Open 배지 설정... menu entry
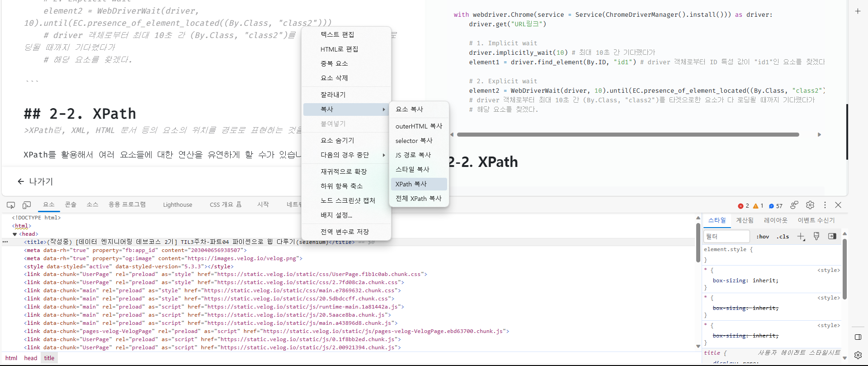Image resolution: width=868 pixels, height=366 pixels. pos(346,215)
